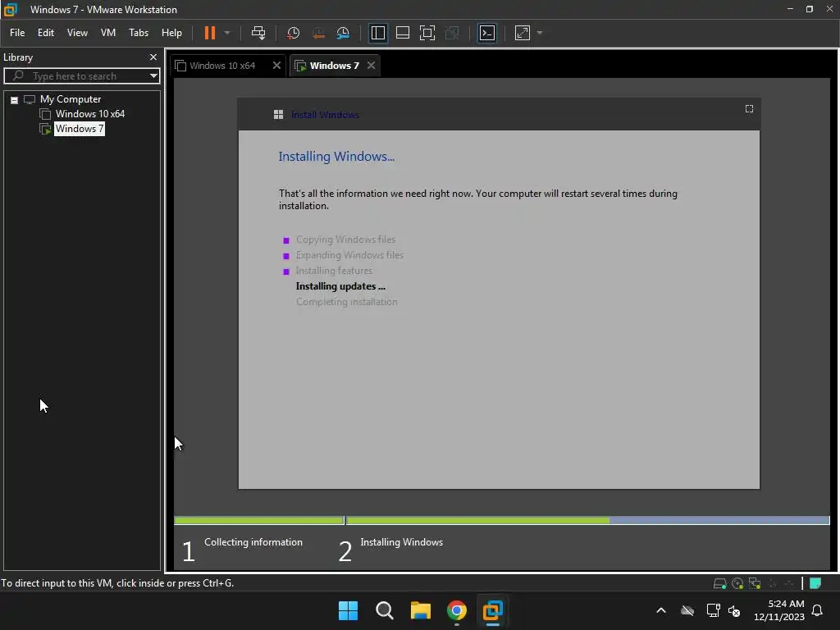Click the Installing updates step text
Image resolution: width=840 pixels, height=630 pixels.
point(340,286)
